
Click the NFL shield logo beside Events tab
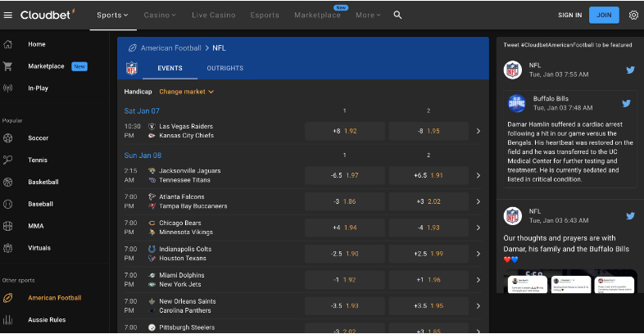coord(131,68)
